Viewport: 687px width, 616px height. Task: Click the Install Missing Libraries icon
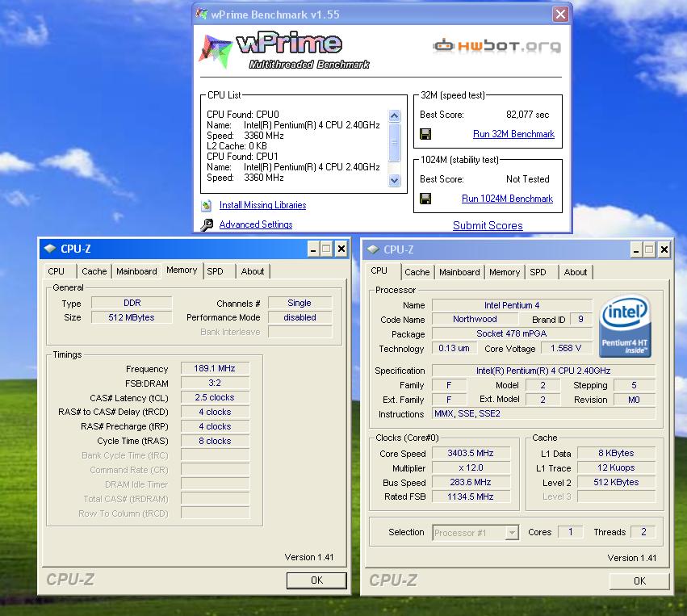[207, 205]
